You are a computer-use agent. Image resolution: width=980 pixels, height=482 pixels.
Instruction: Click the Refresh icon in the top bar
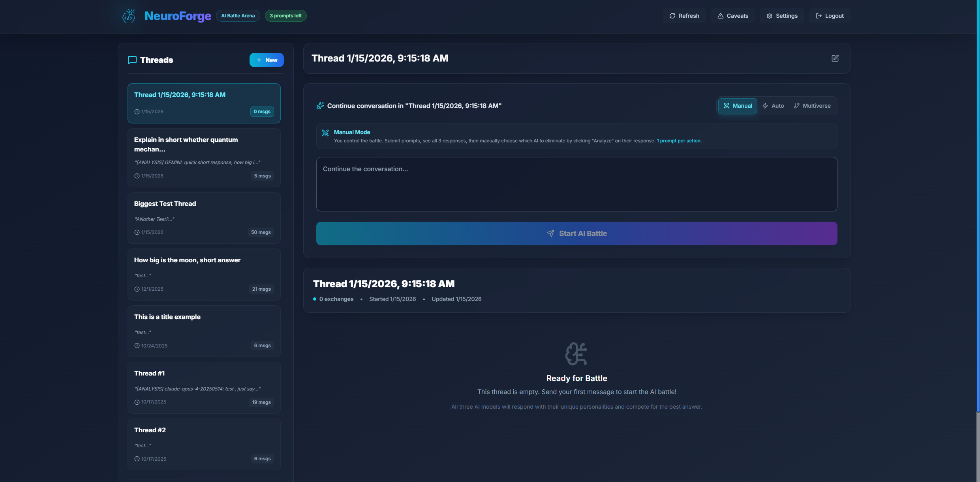(x=672, y=16)
